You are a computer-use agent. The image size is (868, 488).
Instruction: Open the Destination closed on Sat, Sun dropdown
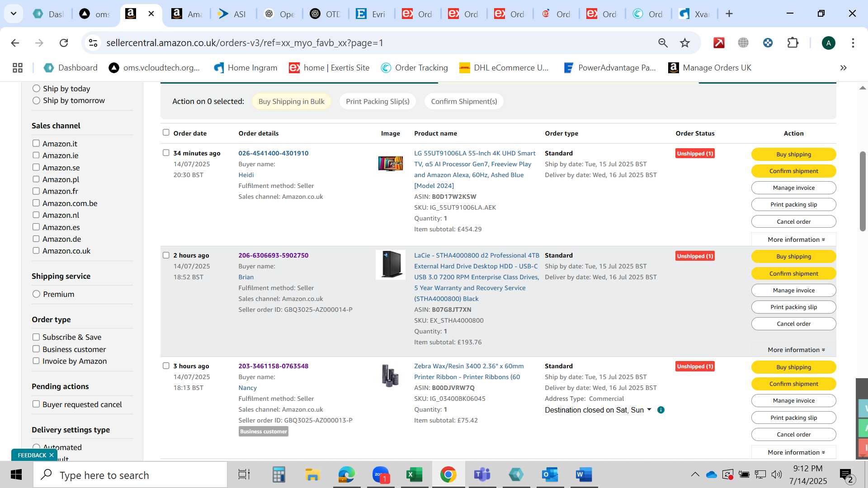point(598,410)
